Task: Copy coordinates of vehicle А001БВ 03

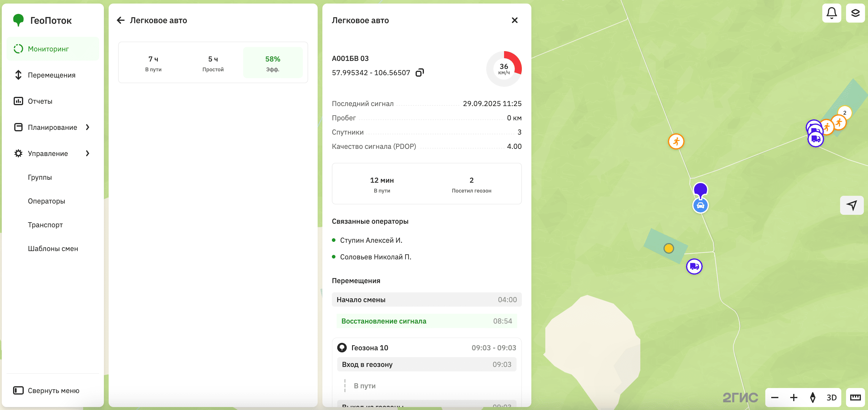Action: click(x=419, y=72)
